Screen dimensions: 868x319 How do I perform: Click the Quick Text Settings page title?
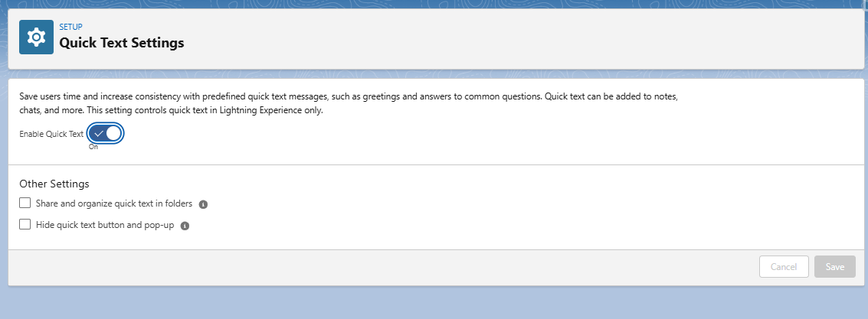(122, 43)
